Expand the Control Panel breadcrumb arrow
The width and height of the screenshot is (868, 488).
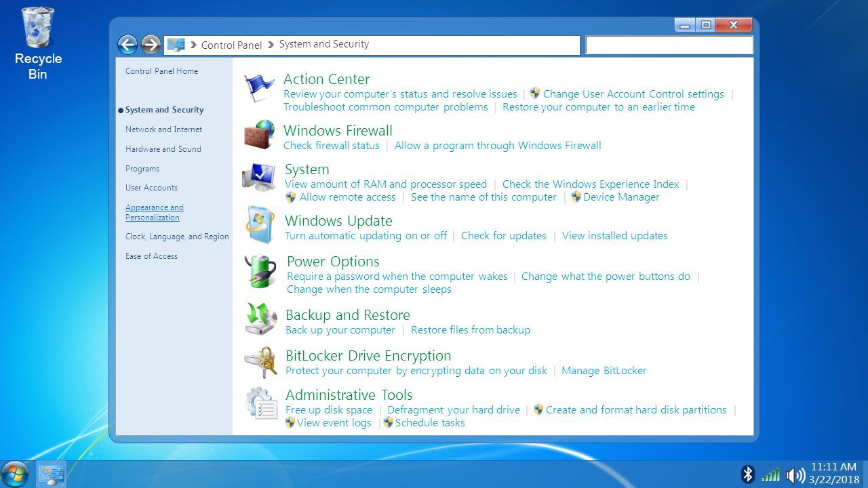coord(193,45)
